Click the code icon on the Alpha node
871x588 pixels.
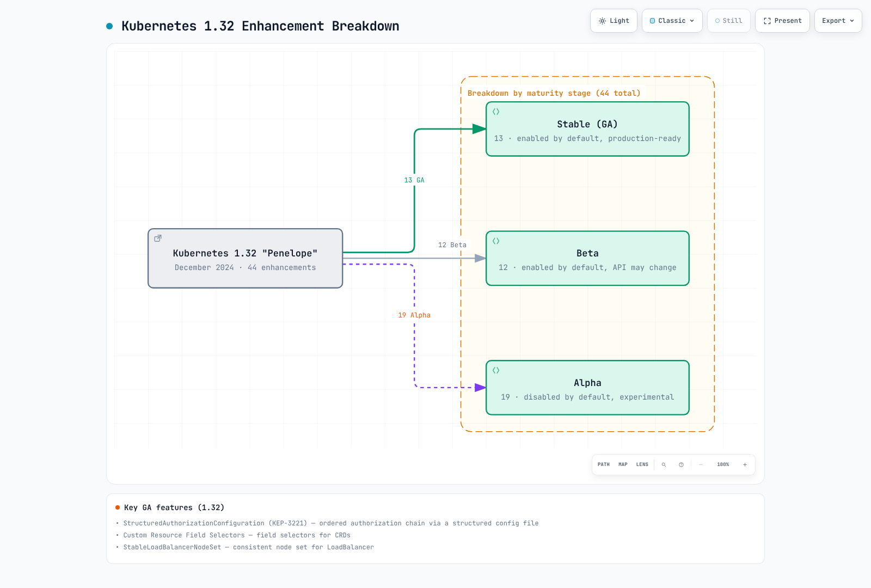pyautogui.click(x=496, y=370)
